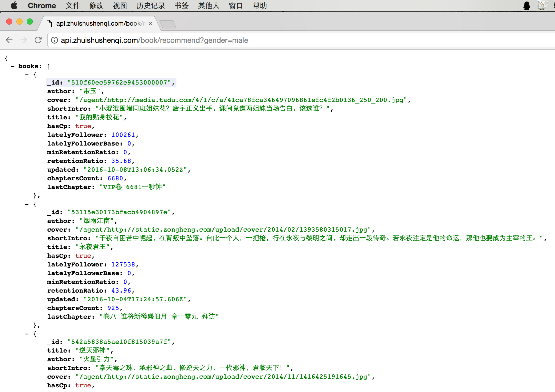The image size is (555, 392).
Task: Click the browser forward arrow button
Action: [24, 40]
